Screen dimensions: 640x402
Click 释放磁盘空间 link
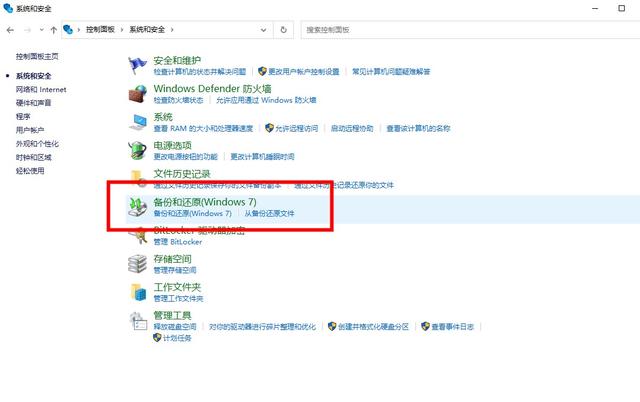click(x=175, y=326)
